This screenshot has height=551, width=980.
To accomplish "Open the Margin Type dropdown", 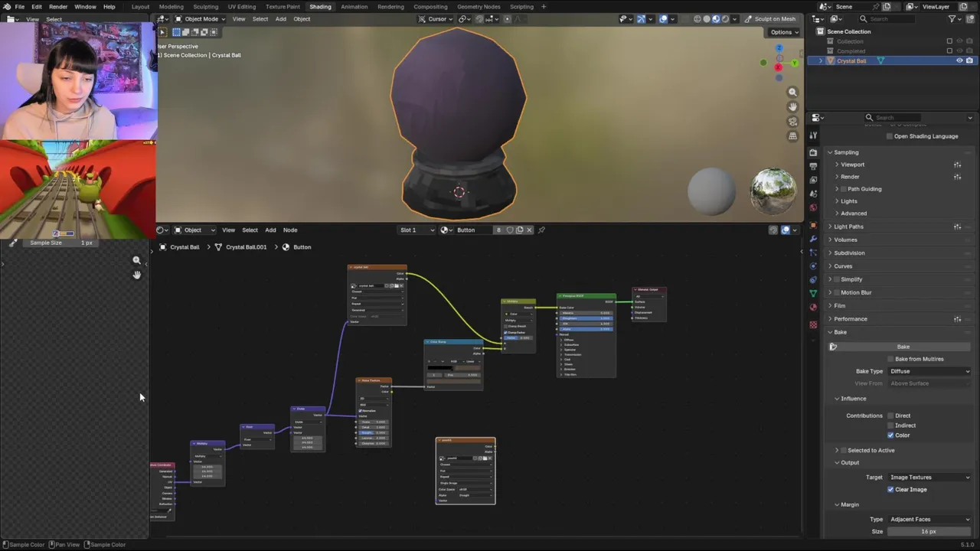I will 929,520.
